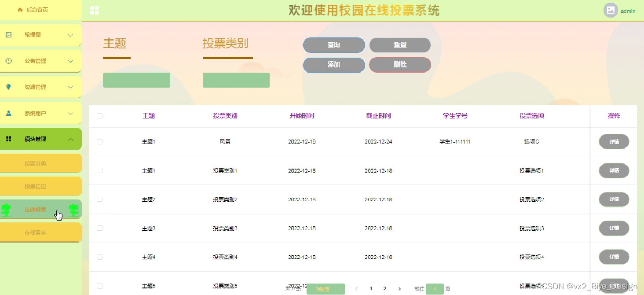Click the 添加 add button
This screenshot has width=644, height=295.
[334, 65]
